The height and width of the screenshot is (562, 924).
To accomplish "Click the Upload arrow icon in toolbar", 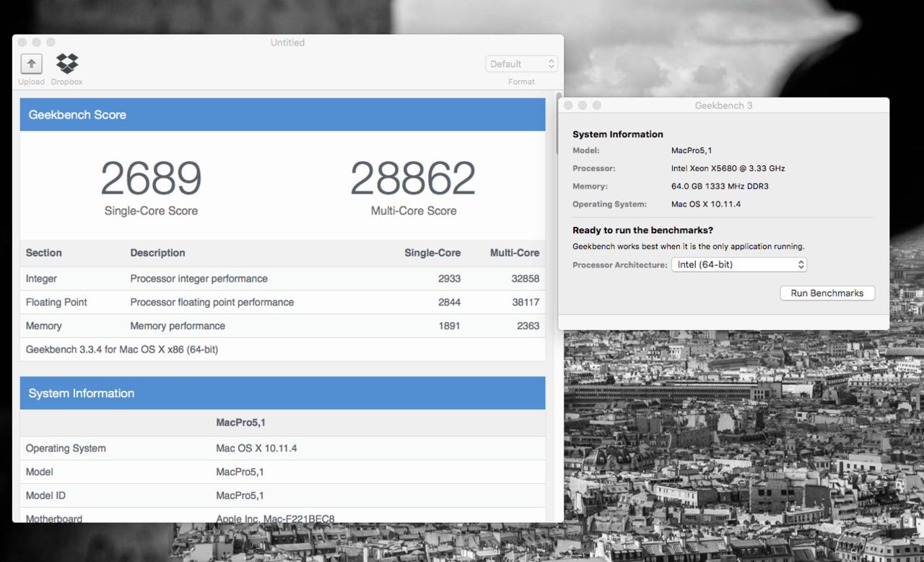I will (31, 64).
